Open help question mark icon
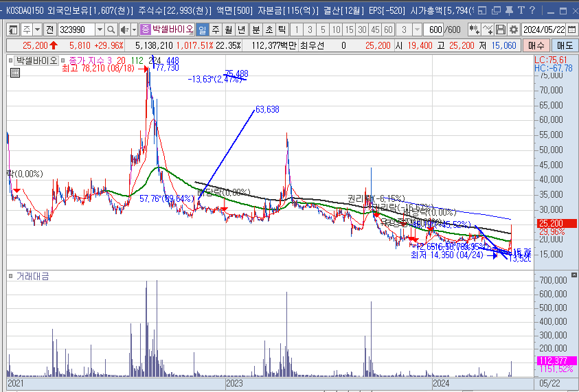The width and height of the screenshot is (579, 392). (x=532, y=10)
